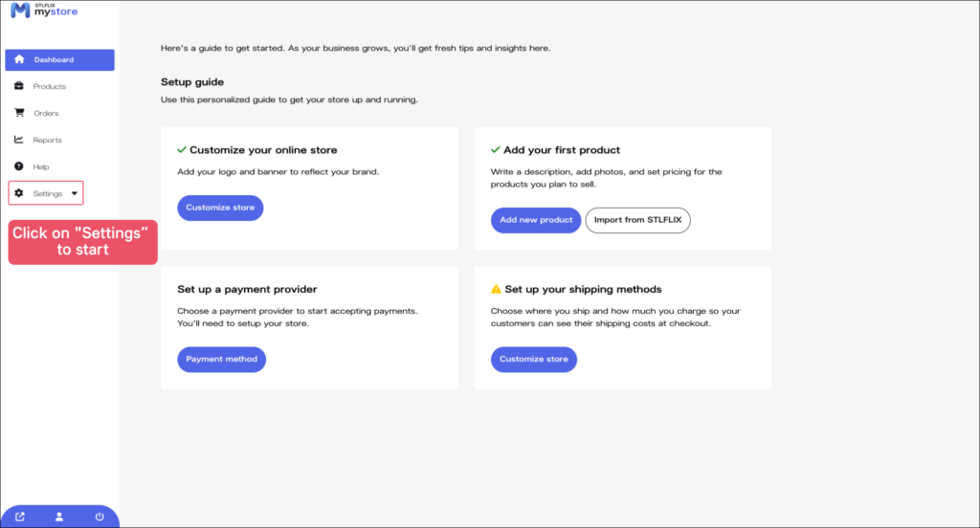Click the Orders shopping cart icon
The width and height of the screenshot is (980, 528).
pos(19,113)
